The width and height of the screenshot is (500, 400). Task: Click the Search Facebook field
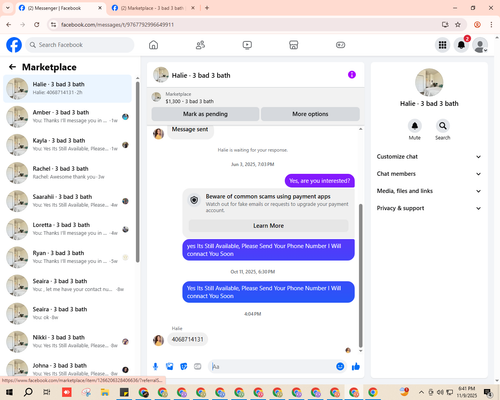[x=80, y=45]
